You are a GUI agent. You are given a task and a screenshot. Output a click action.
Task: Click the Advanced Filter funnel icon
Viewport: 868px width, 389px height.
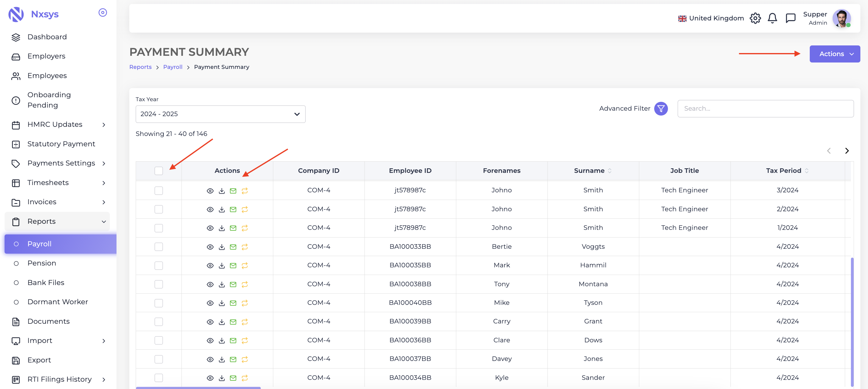(661, 109)
